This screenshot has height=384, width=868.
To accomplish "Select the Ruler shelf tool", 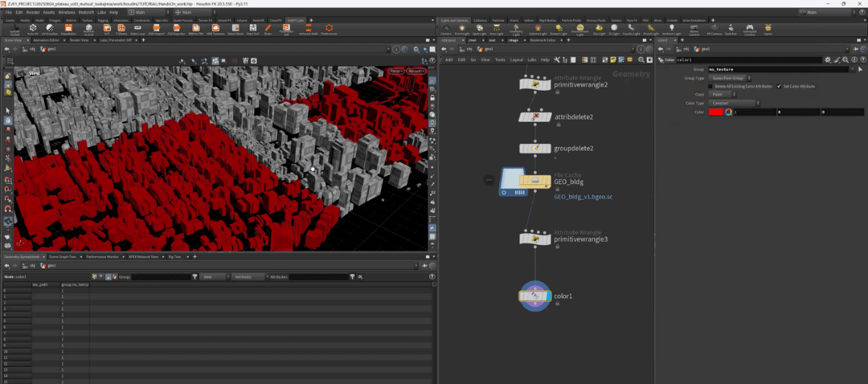I will coord(268,29).
